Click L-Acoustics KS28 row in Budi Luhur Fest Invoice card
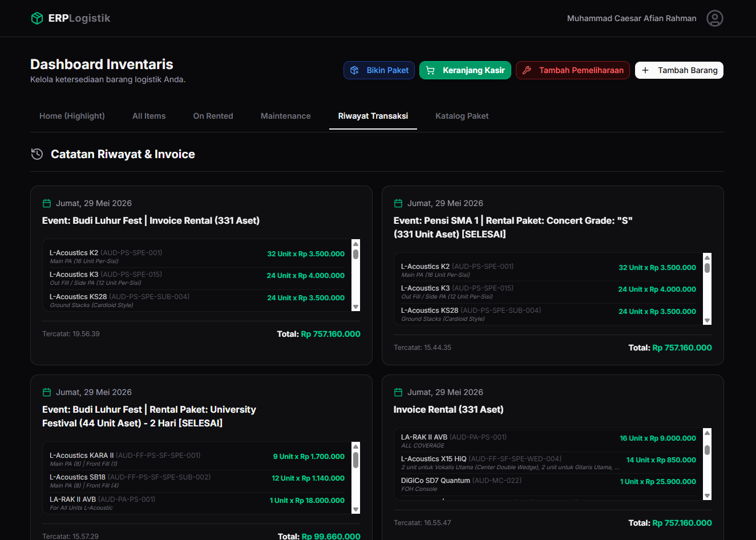The width and height of the screenshot is (756, 540). point(197,301)
